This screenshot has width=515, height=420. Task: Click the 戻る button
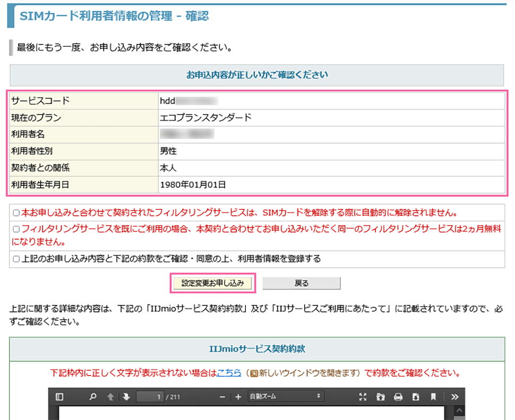[x=301, y=283]
